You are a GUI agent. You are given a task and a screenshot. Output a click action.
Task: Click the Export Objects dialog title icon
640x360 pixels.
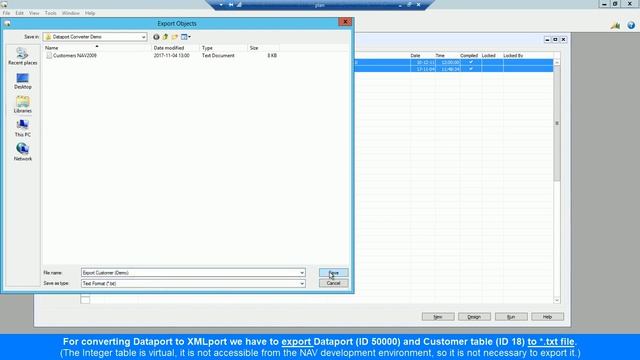click(x=7, y=23)
